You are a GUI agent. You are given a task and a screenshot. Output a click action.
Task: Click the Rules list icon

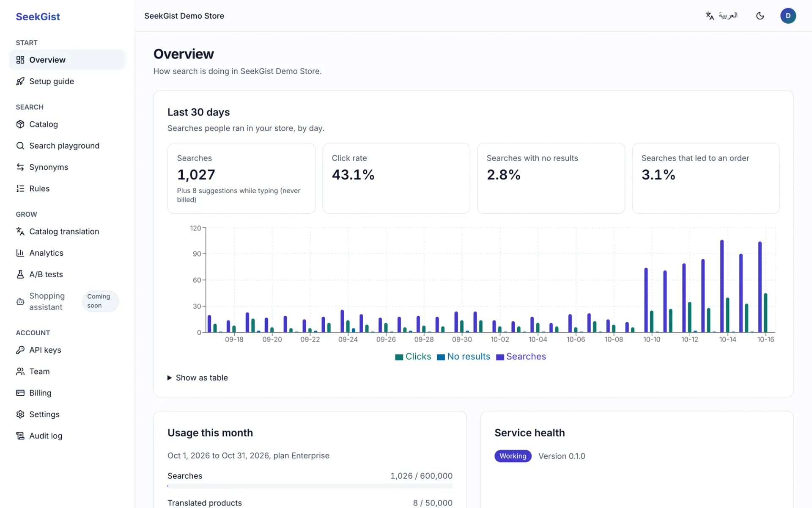20,188
